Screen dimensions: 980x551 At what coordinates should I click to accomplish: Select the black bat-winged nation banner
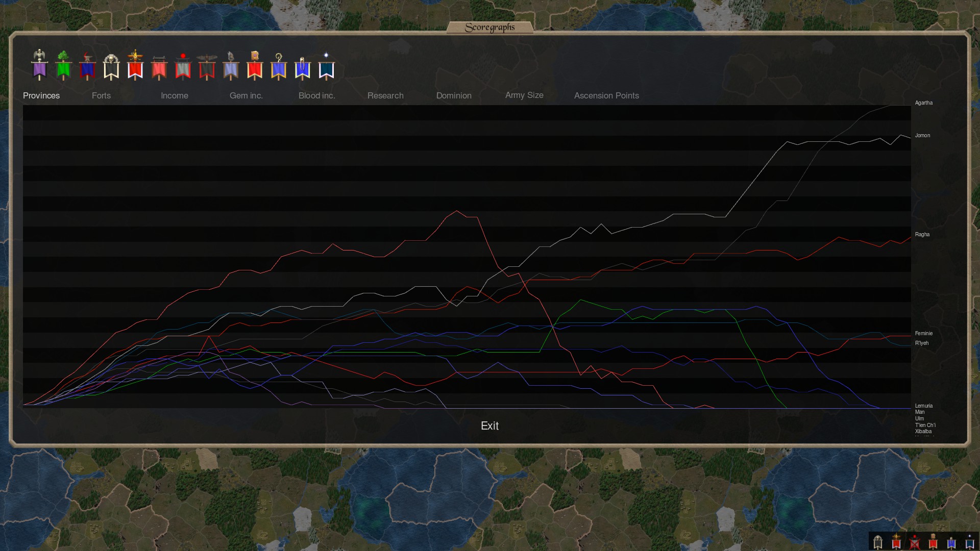pos(207,67)
